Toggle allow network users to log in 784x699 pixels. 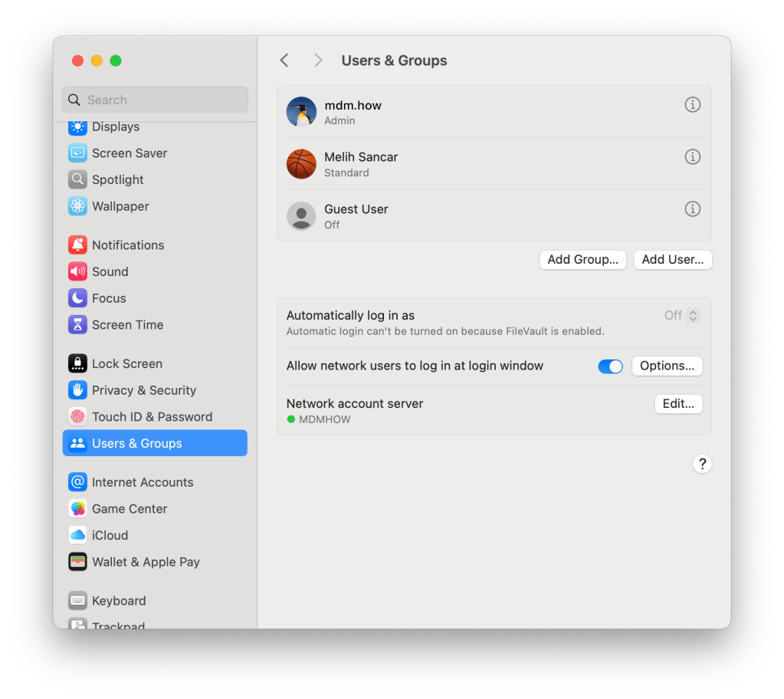(x=610, y=366)
